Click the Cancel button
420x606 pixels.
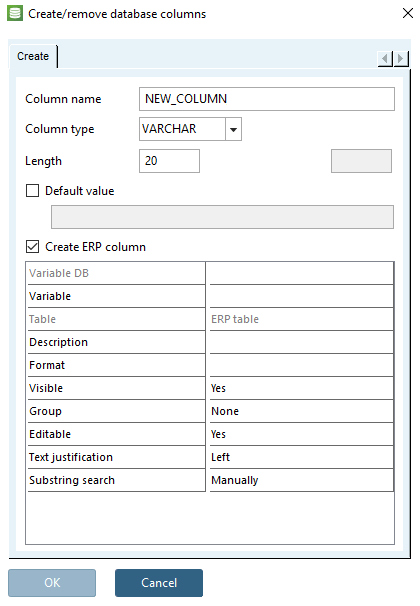pyautogui.click(x=159, y=582)
